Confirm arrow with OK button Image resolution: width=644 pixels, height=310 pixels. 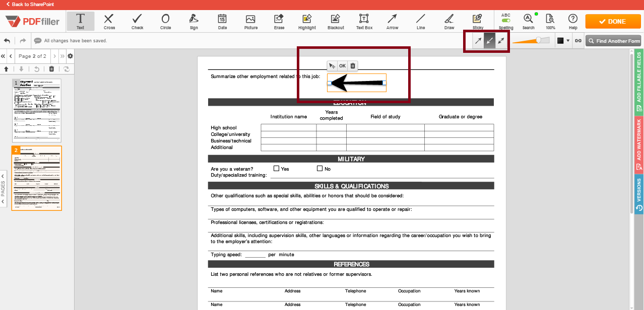click(x=342, y=66)
